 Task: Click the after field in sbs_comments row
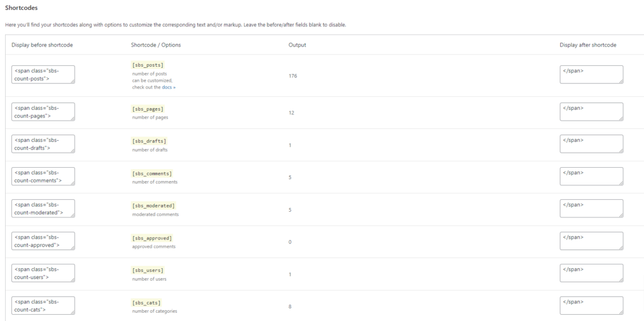pyautogui.click(x=591, y=177)
